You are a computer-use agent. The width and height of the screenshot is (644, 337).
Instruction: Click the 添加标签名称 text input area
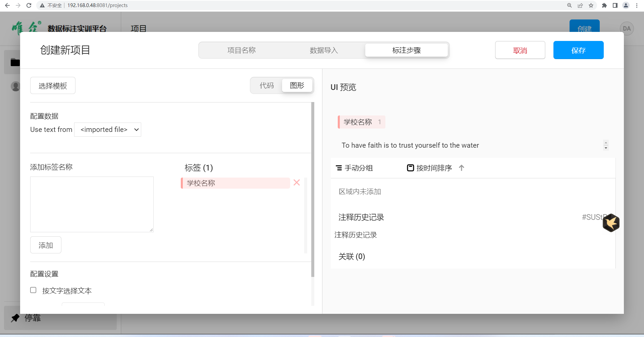pos(92,204)
